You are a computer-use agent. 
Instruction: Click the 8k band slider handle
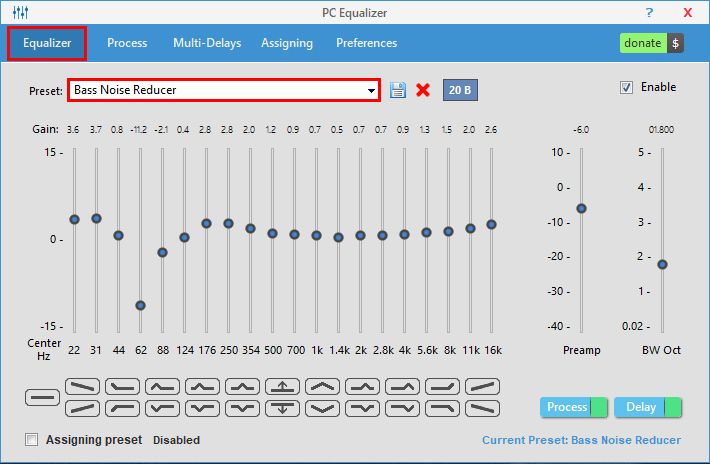(448, 231)
